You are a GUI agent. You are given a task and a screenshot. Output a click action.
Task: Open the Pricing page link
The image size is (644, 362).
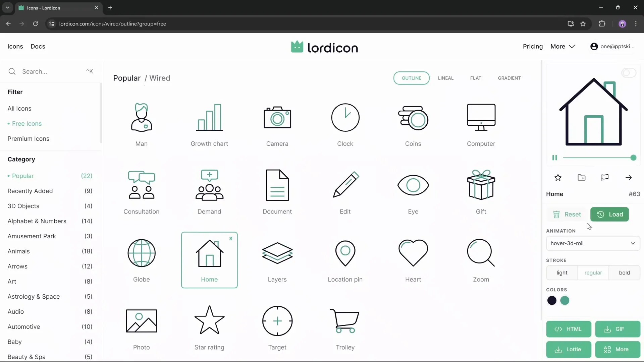tap(532, 47)
